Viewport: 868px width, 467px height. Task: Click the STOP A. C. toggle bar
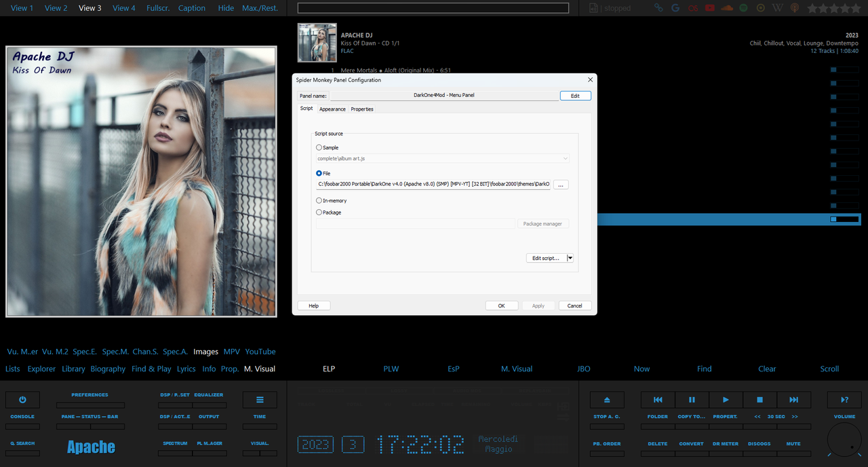tap(607, 426)
